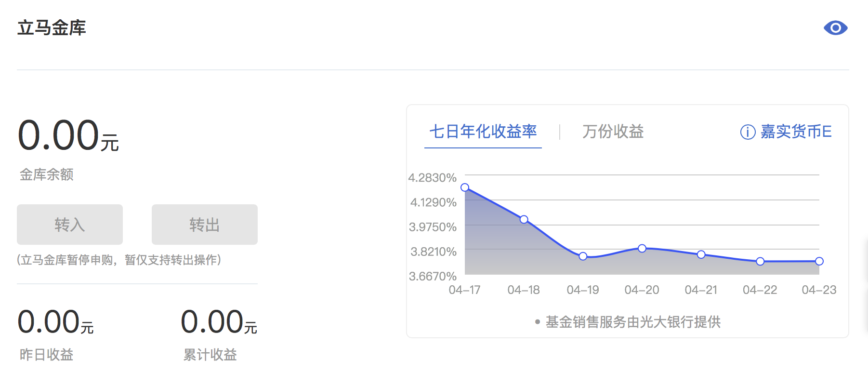
Task: Click the 04-22 x-axis date label
Action: [760, 290]
